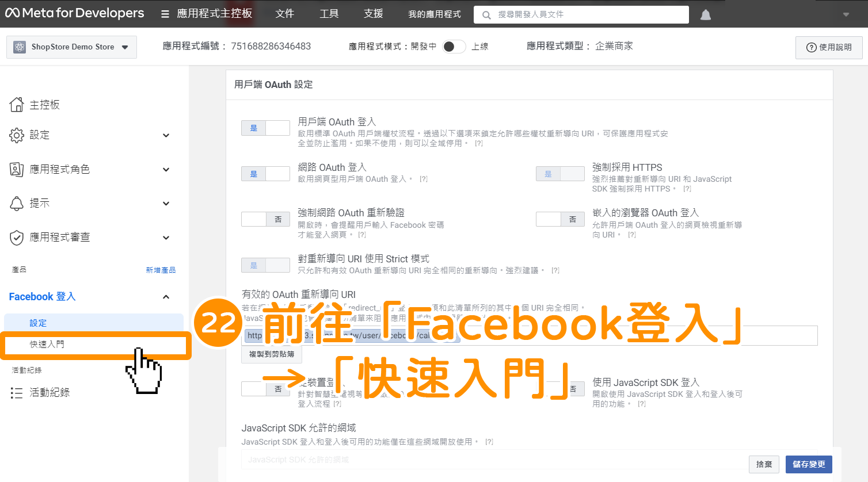Click the 應用程式審查 shield icon

(x=17, y=238)
